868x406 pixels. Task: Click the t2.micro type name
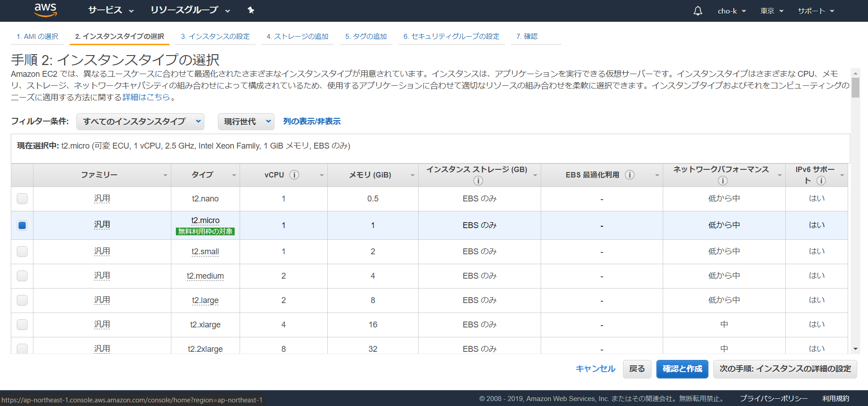[205, 220]
